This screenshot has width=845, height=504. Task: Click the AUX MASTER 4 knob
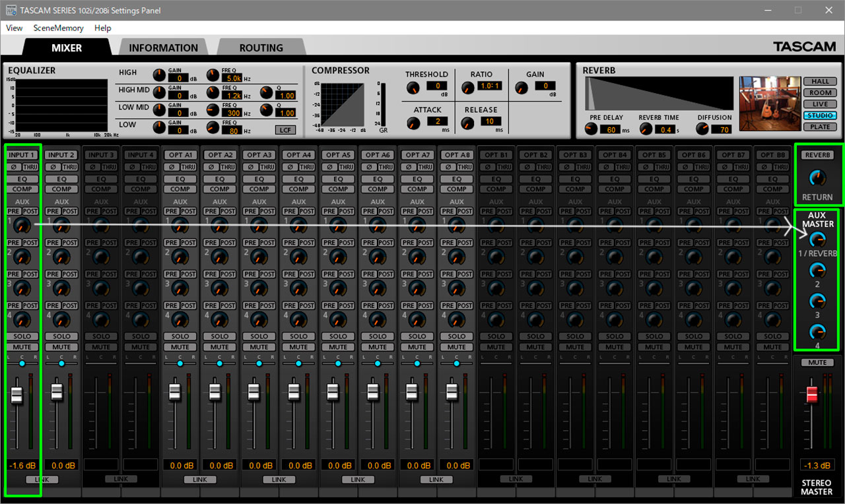coord(817,331)
